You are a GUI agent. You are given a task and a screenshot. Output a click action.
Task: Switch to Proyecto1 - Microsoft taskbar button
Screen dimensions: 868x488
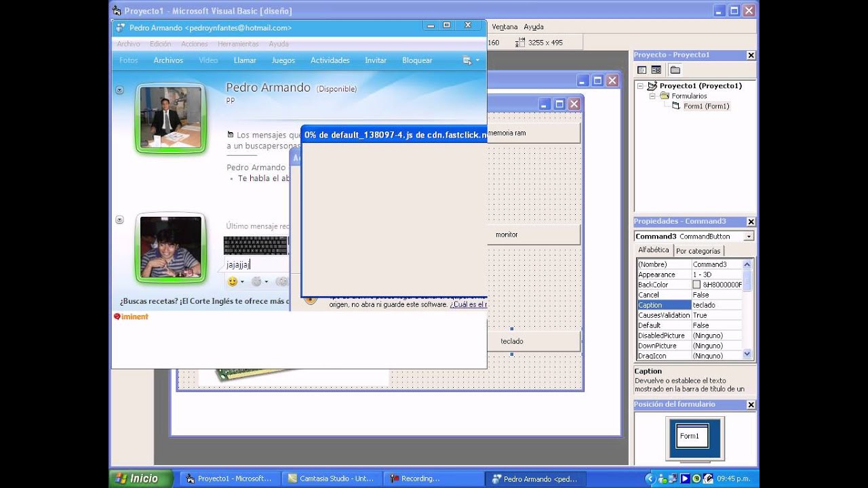[x=229, y=479]
